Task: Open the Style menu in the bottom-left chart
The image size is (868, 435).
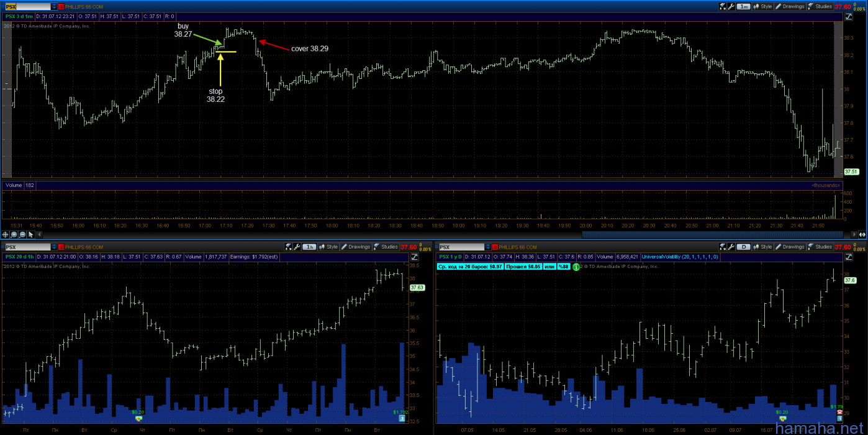Action: 328,247
